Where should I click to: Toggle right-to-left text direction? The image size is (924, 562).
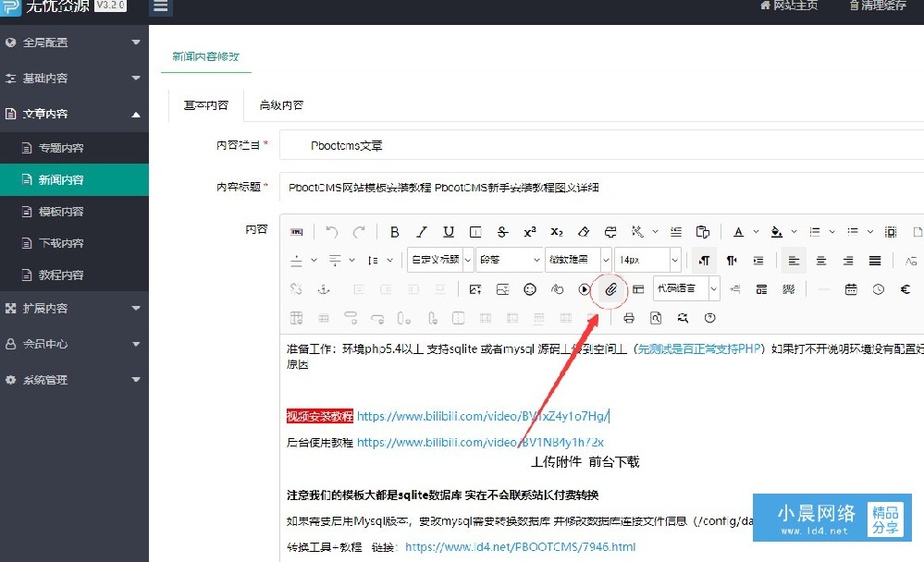point(732,261)
